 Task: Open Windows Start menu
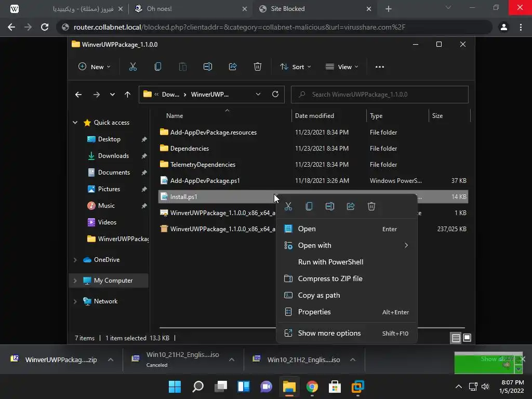[x=175, y=387]
